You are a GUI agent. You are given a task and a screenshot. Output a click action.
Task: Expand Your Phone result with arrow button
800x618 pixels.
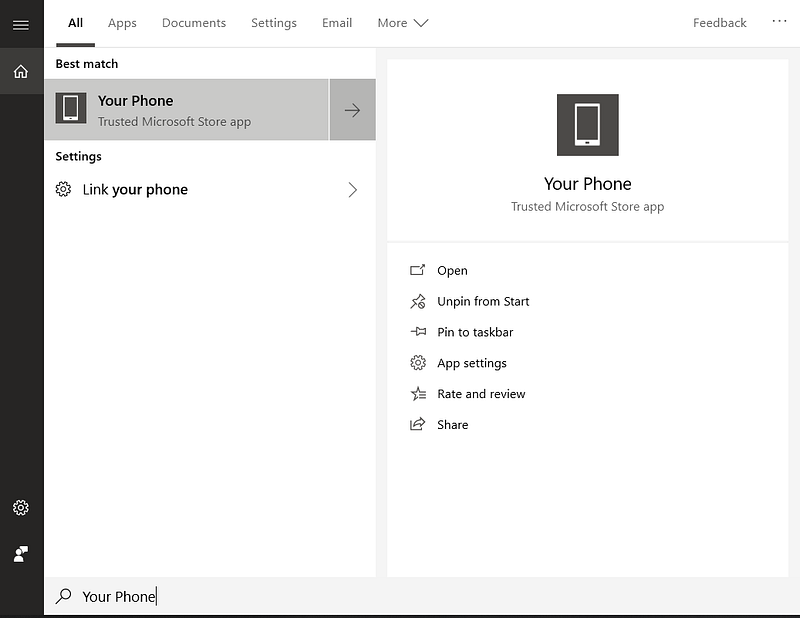pyautogui.click(x=353, y=110)
